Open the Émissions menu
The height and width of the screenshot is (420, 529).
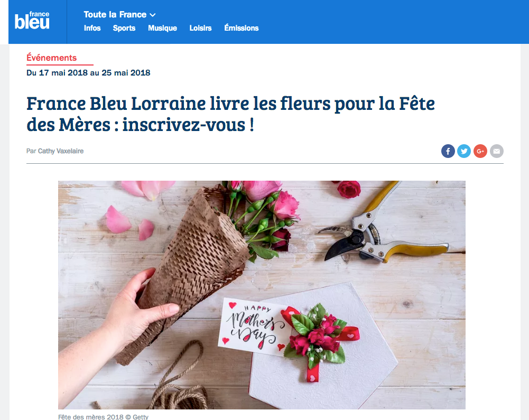(x=241, y=27)
